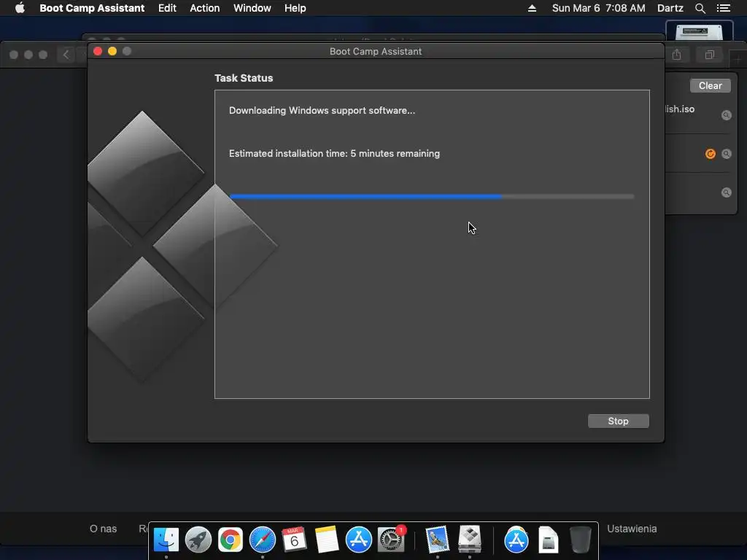Open Notification Center list icon

723,8
